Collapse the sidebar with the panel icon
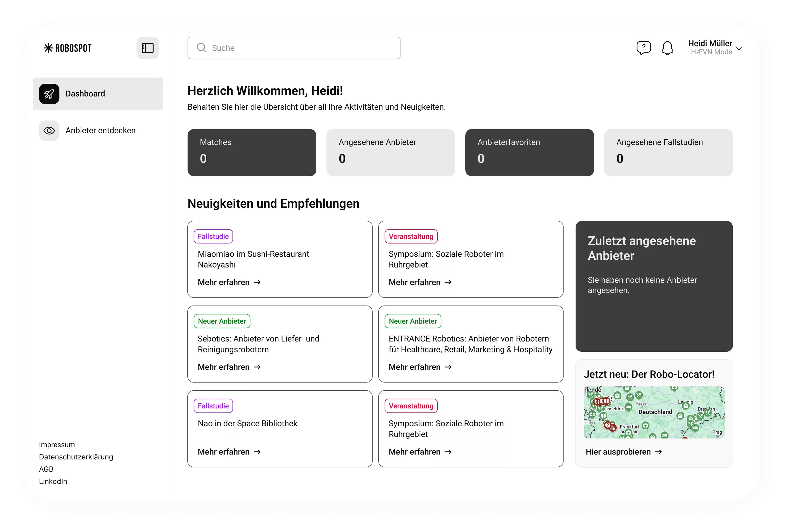The width and height of the screenshot is (791, 532). (x=148, y=48)
